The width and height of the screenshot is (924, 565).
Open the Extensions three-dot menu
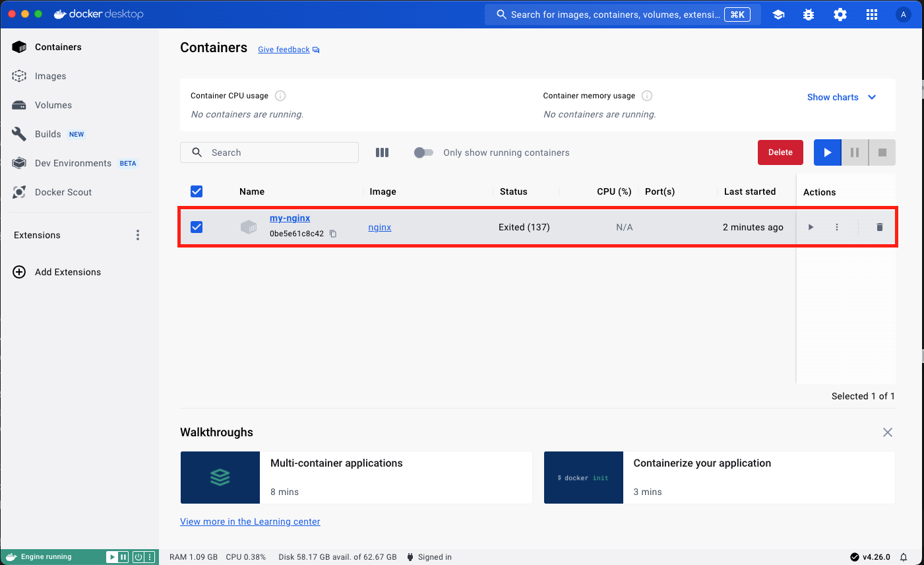tap(138, 235)
